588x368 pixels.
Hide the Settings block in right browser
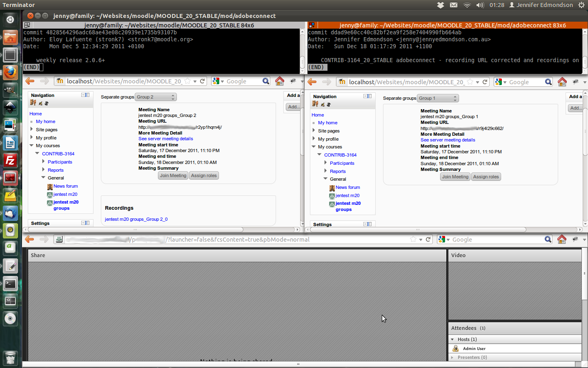coord(365,224)
